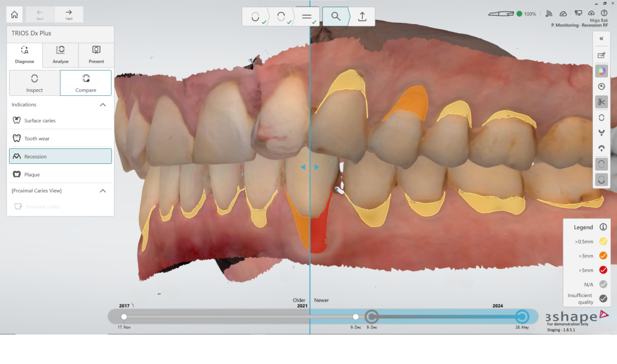Click the Inspect mode button
Screen dimensions: 617x364
34,83
